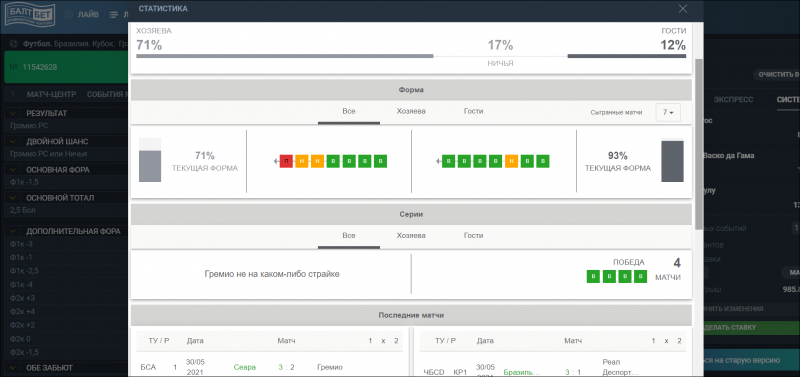Click the …НЯТЬ ИЗМЕНЕНИЯ button in bet slip

click(752, 309)
